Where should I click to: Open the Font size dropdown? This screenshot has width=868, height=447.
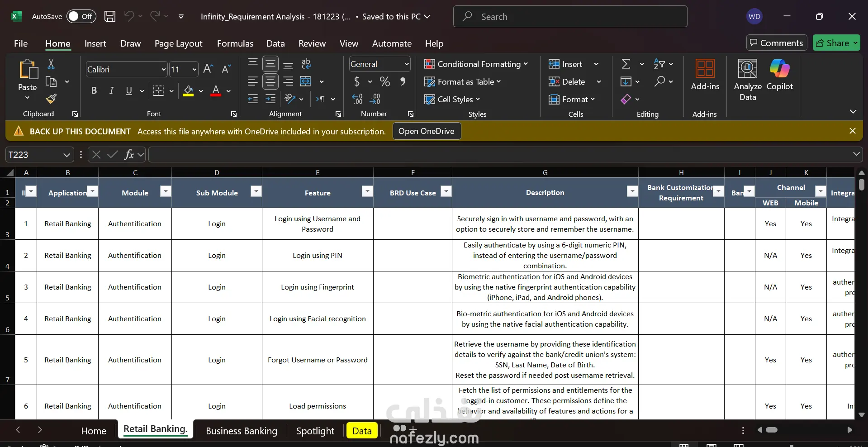[194, 70]
